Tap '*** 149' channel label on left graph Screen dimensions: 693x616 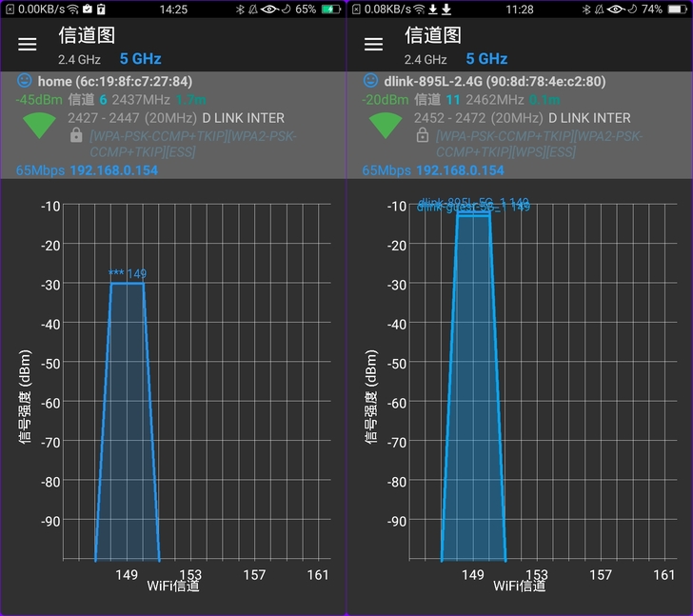click(x=128, y=274)
